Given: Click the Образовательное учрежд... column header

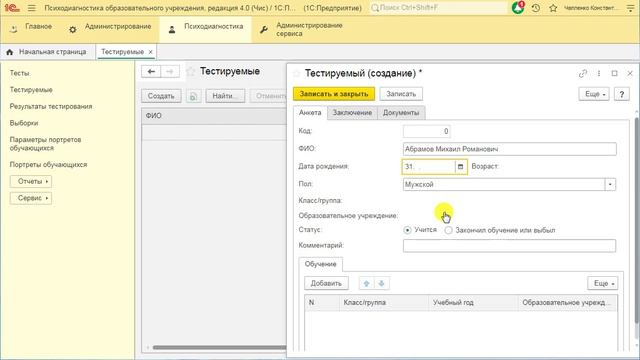Looking at the screenshot, I should click(567, 303).
